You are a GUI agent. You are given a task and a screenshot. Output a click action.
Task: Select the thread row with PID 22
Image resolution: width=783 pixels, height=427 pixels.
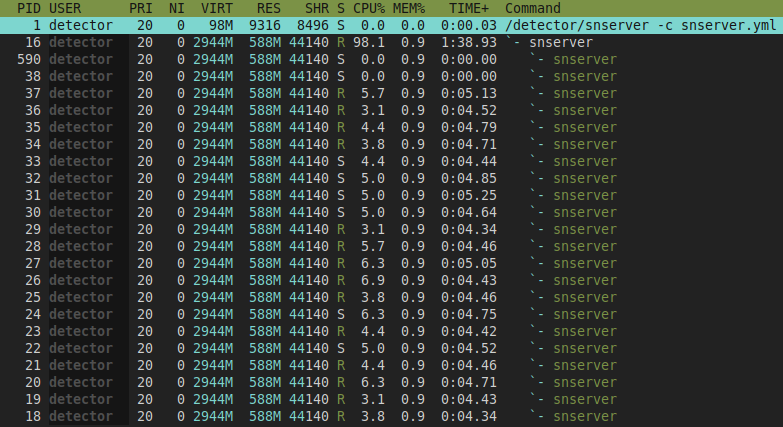click(x=392, y=348)
